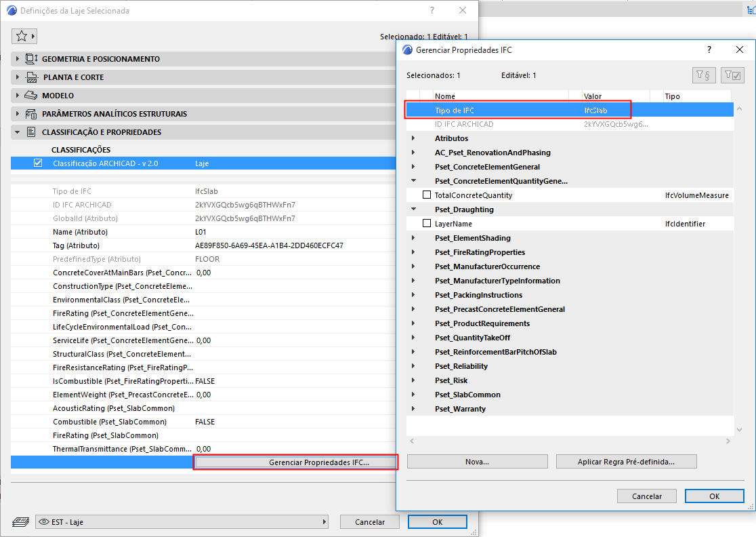Click ThermalTransmittance property row
The height and width of the screenshot is (537, 756).
click(x=203, y=449)
